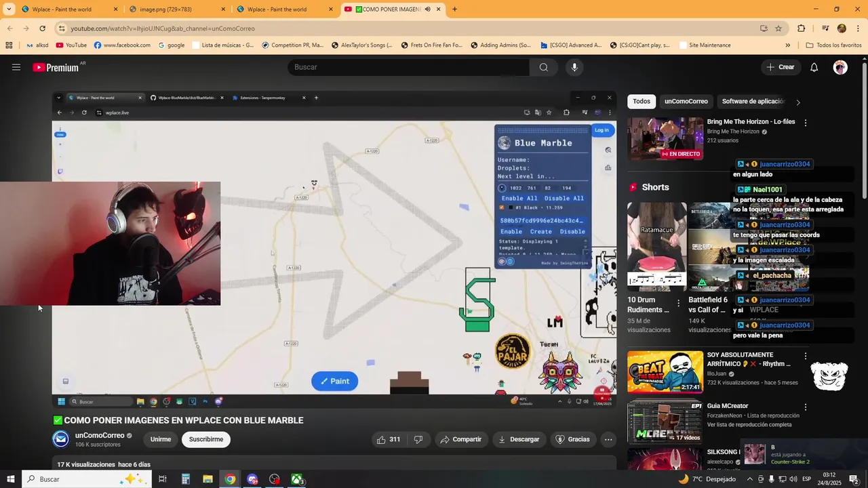Activate voice search microphone

click(x=574, y=67)
